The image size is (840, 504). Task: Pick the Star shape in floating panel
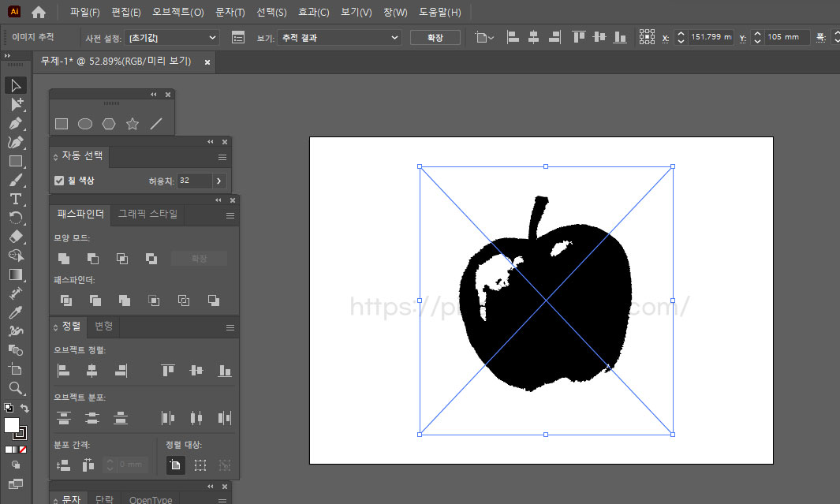pos(133,125)
